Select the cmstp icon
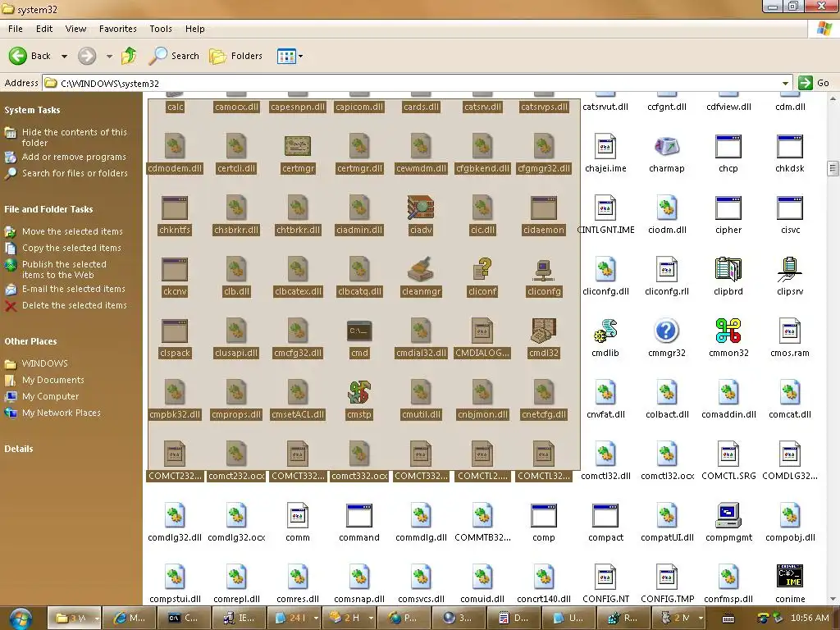This screenshot has width=840, height=630. [359, 393]
